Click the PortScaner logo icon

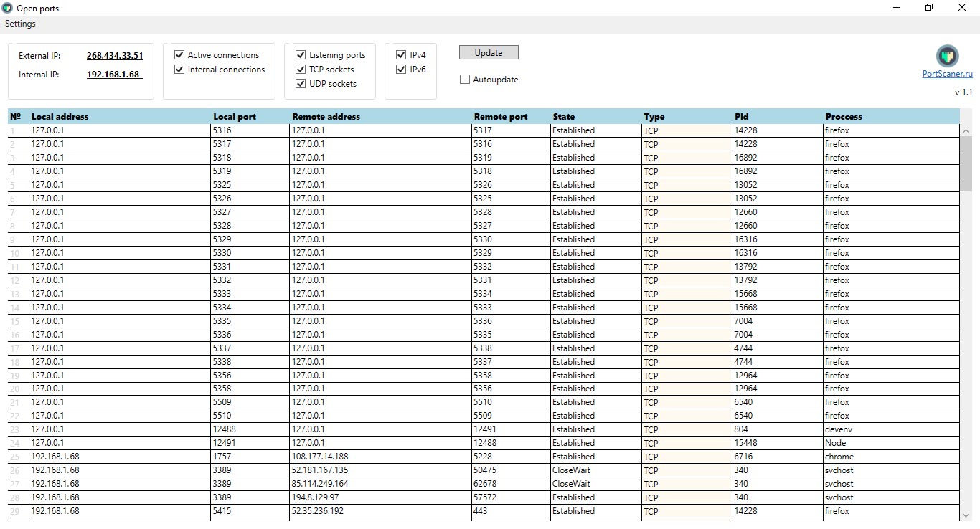[948, 56]
